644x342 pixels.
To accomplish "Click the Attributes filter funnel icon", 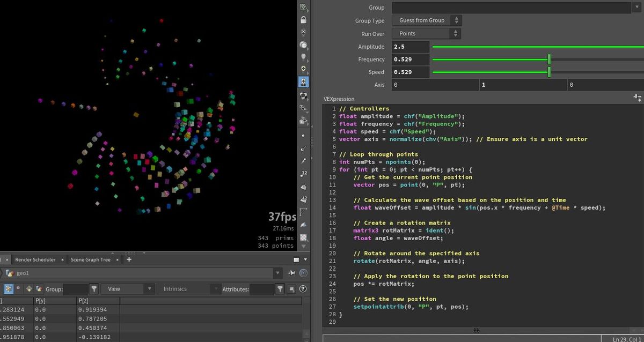I will (x=280, y=289).
